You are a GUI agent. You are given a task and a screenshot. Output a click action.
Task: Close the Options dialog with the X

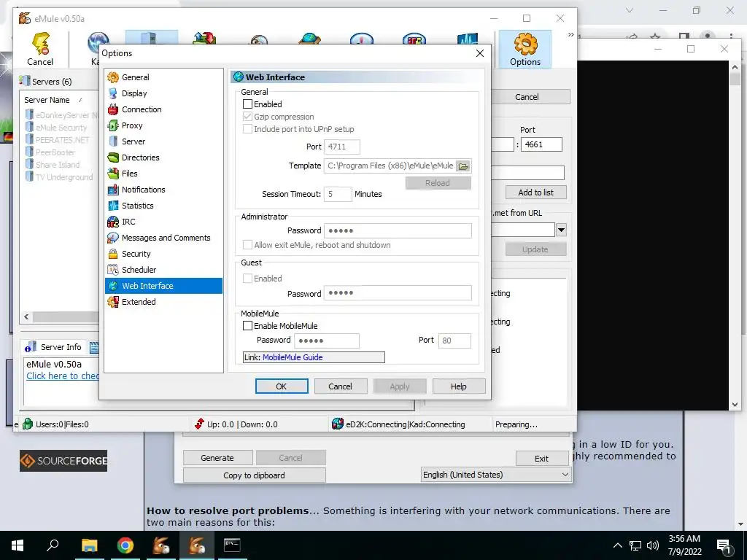[x=480, y=53]
